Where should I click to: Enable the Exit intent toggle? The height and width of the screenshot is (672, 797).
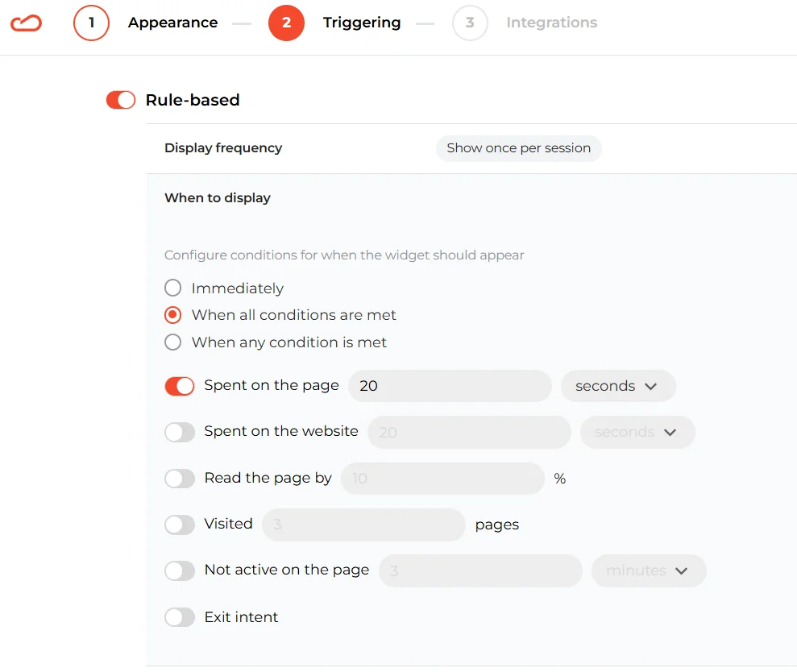point(180,617)
